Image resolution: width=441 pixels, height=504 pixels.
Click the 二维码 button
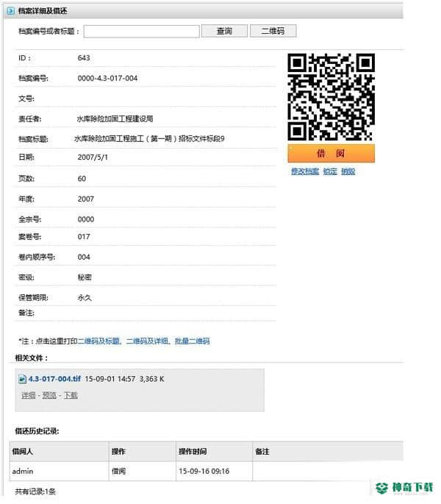click(273, 31)
